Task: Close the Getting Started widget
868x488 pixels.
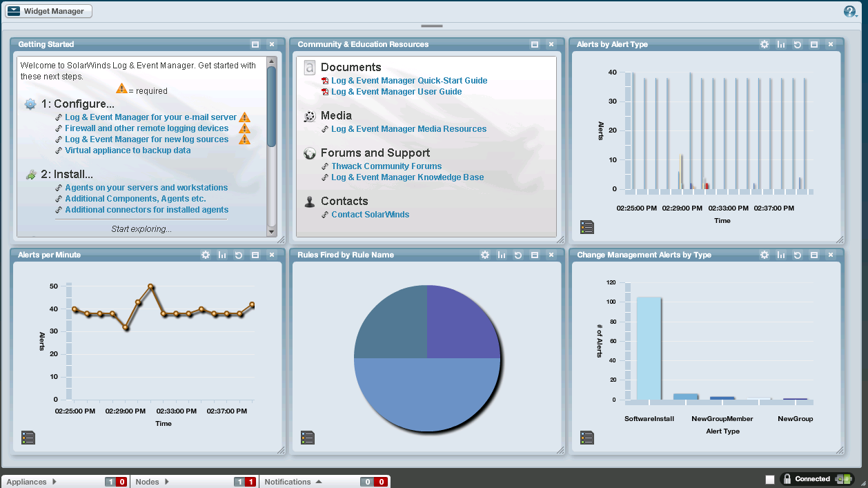Action: [x=272, y=44]
